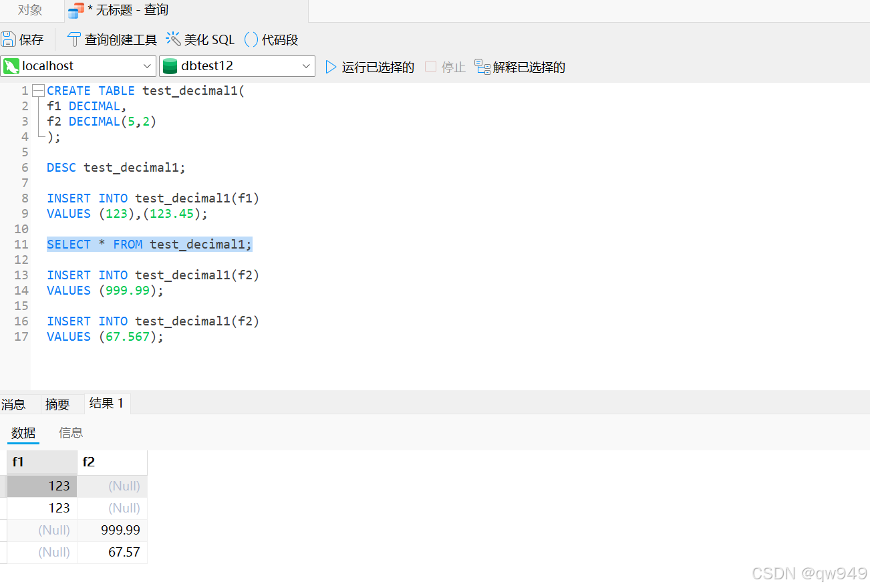
Task: Click the 美化 SQL beautify icon
Action: pyautogui.click(x=172, y=39)
